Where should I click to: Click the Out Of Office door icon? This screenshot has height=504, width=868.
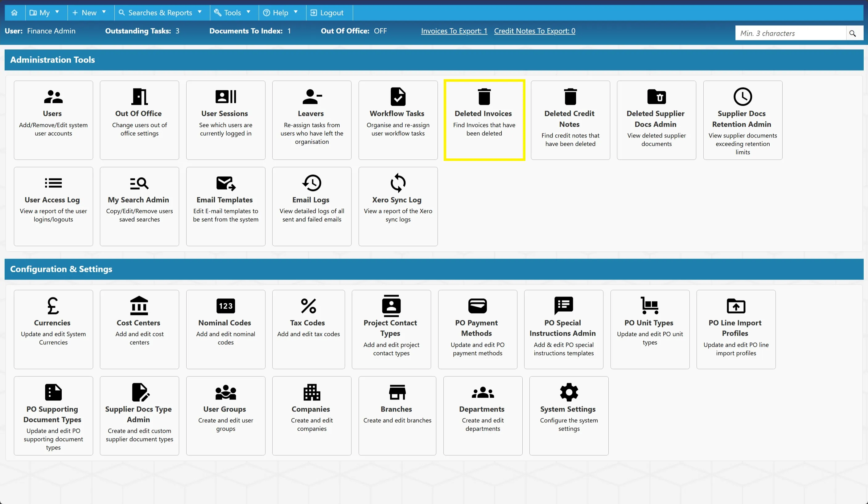click(139, 97)
